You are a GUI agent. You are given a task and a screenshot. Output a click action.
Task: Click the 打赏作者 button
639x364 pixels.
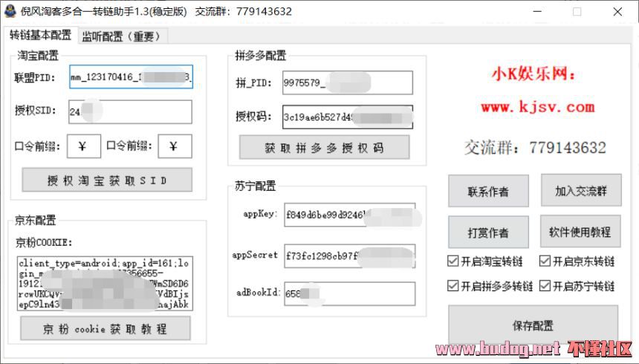click(x=488, y=233)
